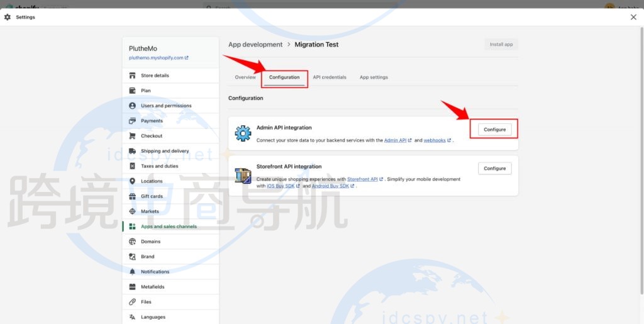Click the Locations pin icon
644x324 pixels.
click(x=132, y=181)
